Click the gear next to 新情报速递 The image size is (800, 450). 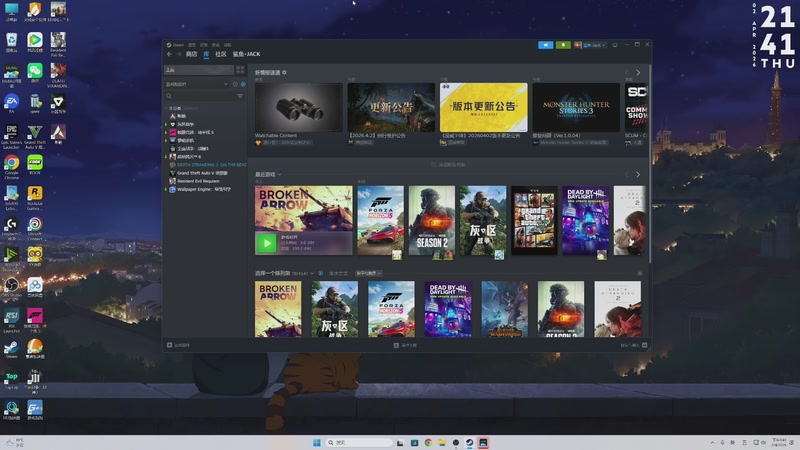(284, 72)
